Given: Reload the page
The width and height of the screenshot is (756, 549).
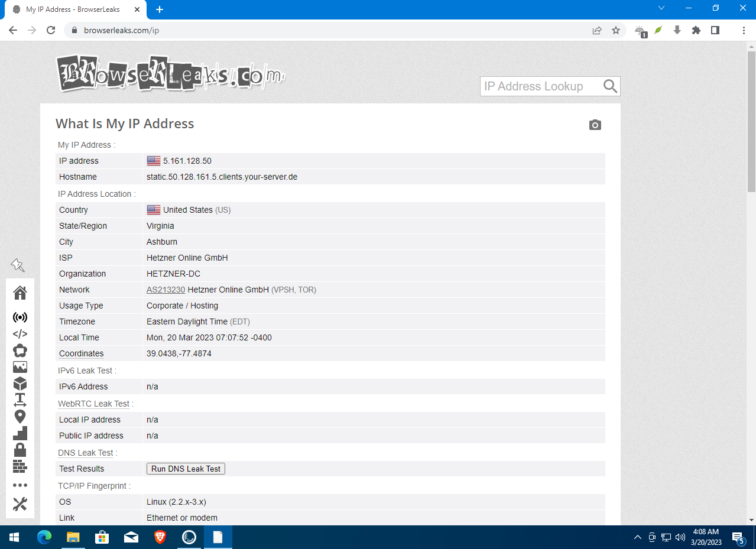Looking at the screenshot, I should [51, 30].
